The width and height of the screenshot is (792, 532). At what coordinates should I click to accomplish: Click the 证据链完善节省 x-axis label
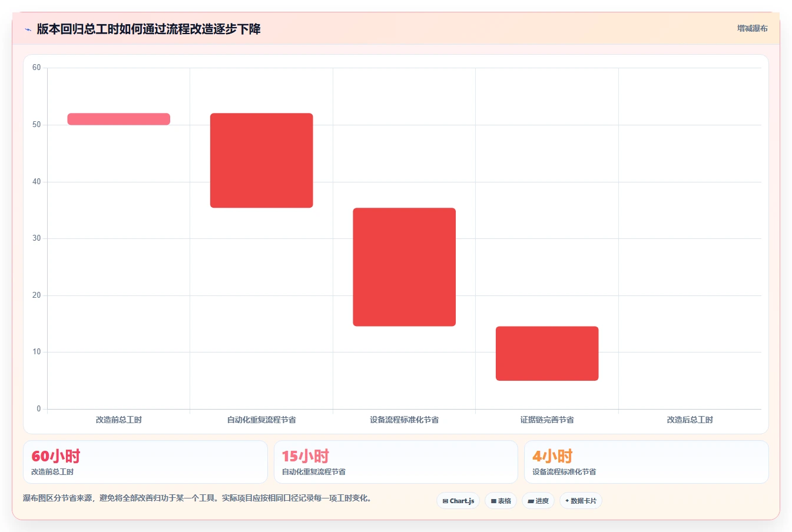coord(547,420)
